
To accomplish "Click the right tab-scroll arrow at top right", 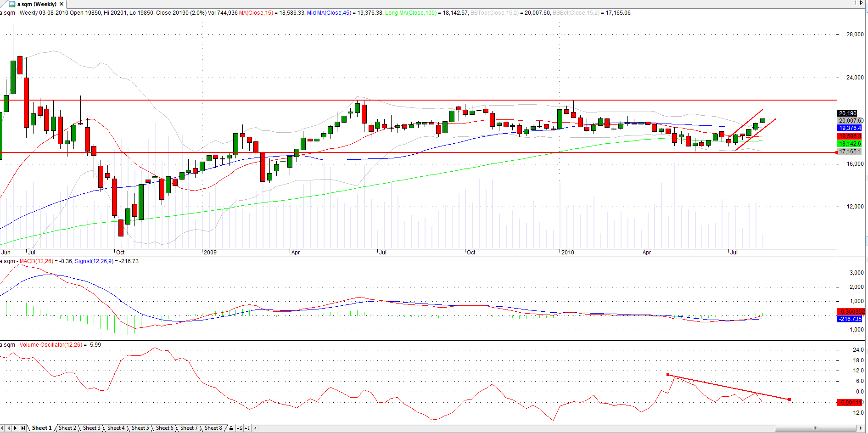I will 861,3.
